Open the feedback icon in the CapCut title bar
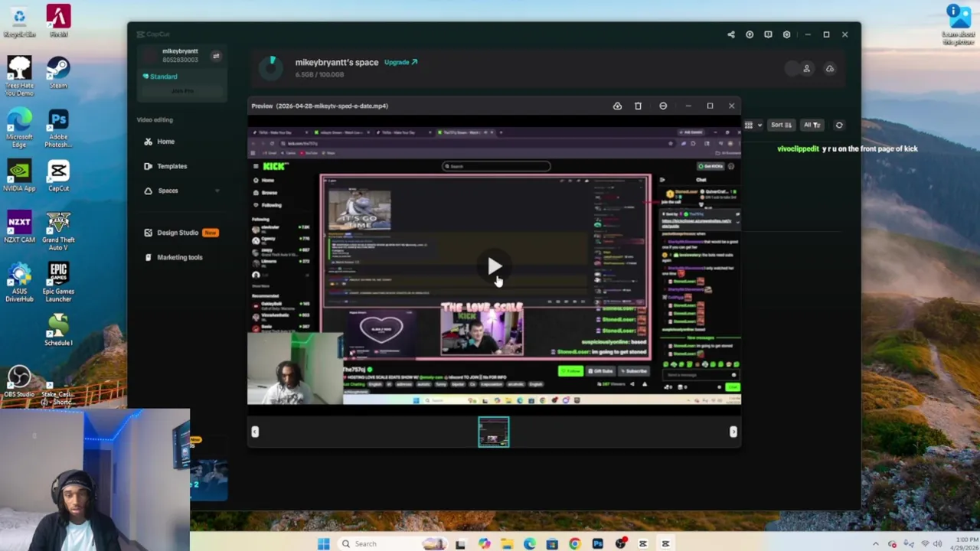Viewport: 980px width, 551px height. click(x=768, y=34)
